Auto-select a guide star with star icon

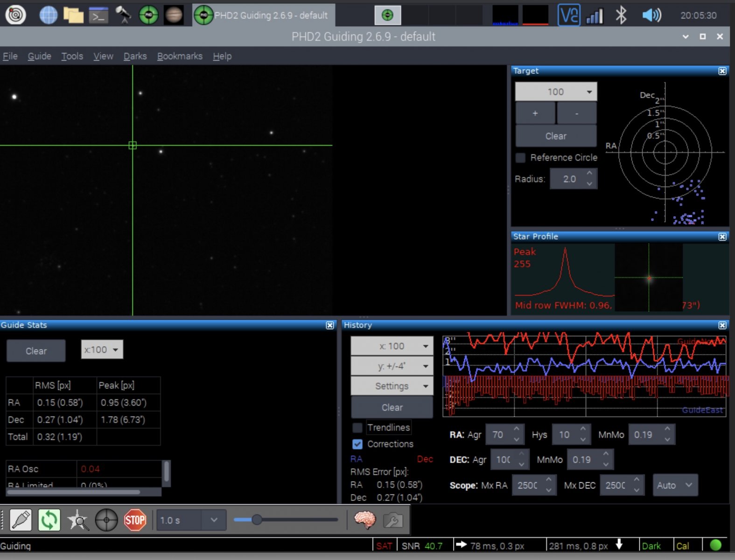click(77, 520)
